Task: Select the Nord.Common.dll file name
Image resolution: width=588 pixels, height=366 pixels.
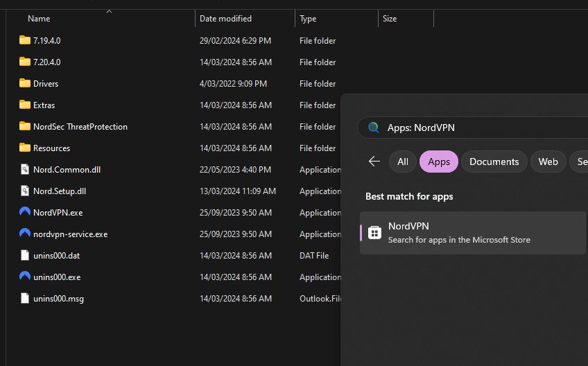Action: click(x=67, y=170)
